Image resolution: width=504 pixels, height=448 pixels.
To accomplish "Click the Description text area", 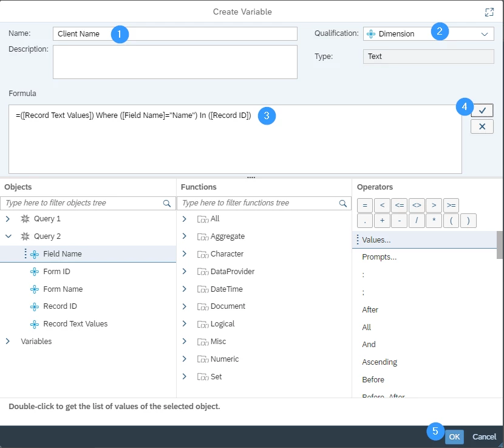I will pos(175,62).
